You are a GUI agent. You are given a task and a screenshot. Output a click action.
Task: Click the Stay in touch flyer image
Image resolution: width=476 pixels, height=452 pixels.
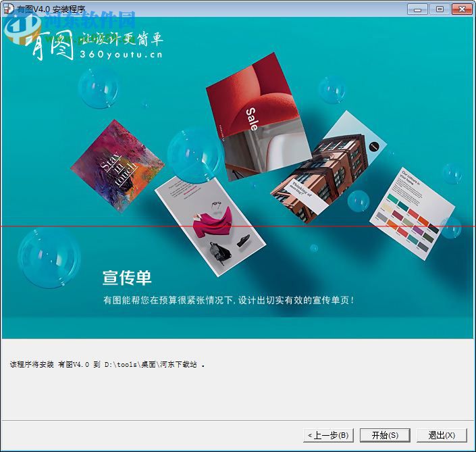[117, 166]
